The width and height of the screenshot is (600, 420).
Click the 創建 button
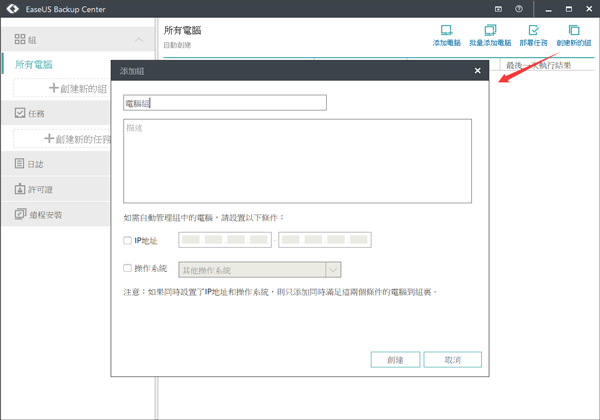pyautogui.click(x=395, y=360)
